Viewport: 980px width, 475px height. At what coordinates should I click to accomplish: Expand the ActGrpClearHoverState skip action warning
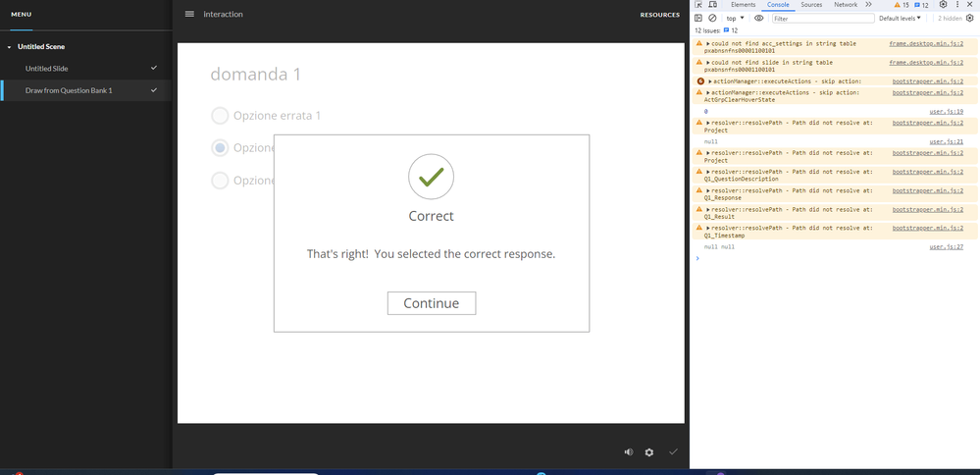(x=708, y=92)
